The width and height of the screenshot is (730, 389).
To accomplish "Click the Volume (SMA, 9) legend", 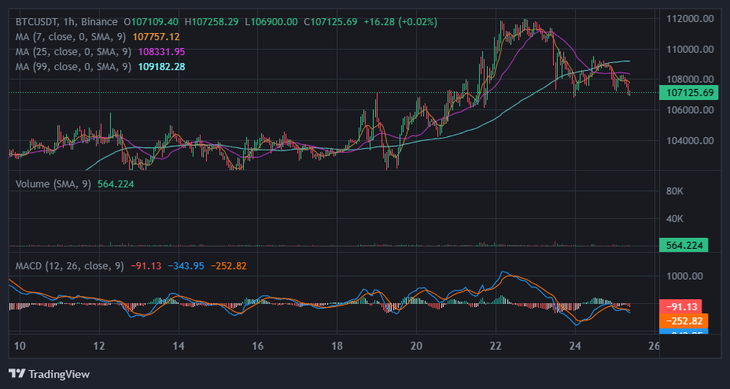I will click(x=54, y=184).
